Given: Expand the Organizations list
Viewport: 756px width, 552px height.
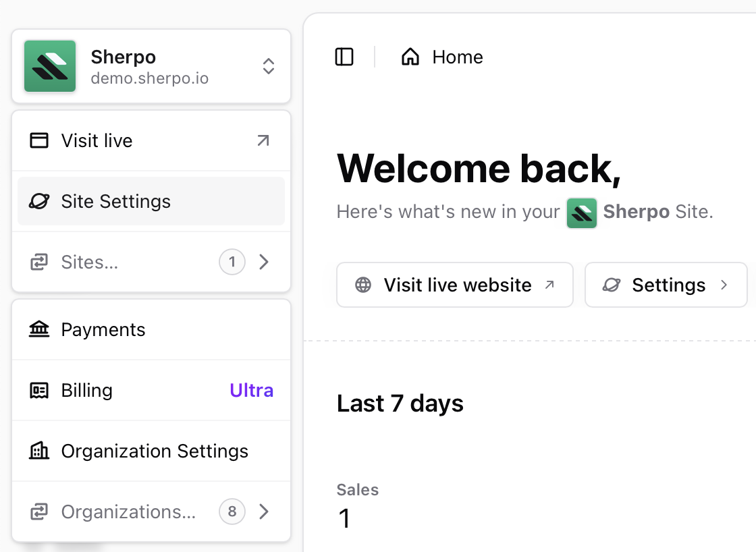Looking at the screenshot, I should click(x=264, y=512).
